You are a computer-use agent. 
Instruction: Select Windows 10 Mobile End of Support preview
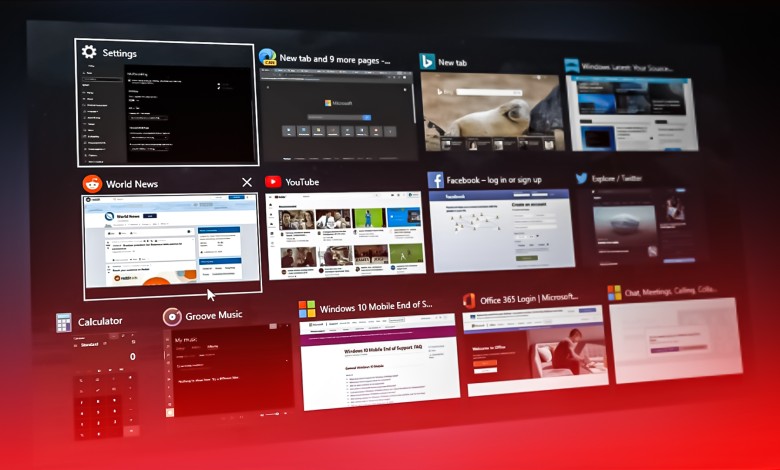380,362
